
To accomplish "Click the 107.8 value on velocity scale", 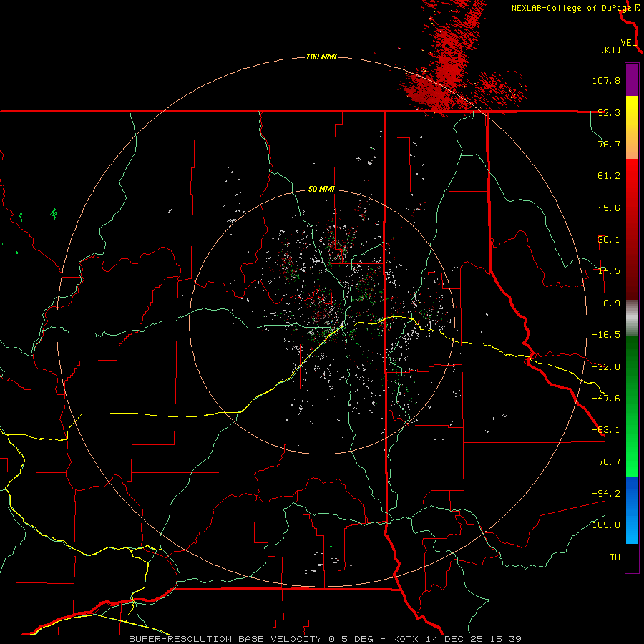I will (x=606, y=80).
